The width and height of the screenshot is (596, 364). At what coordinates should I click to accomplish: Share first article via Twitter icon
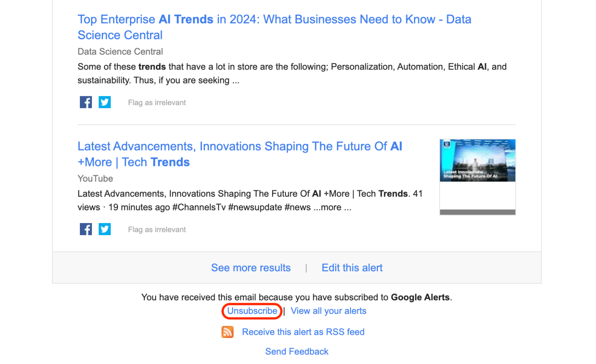pyautogui.click(x=105, y=102)
